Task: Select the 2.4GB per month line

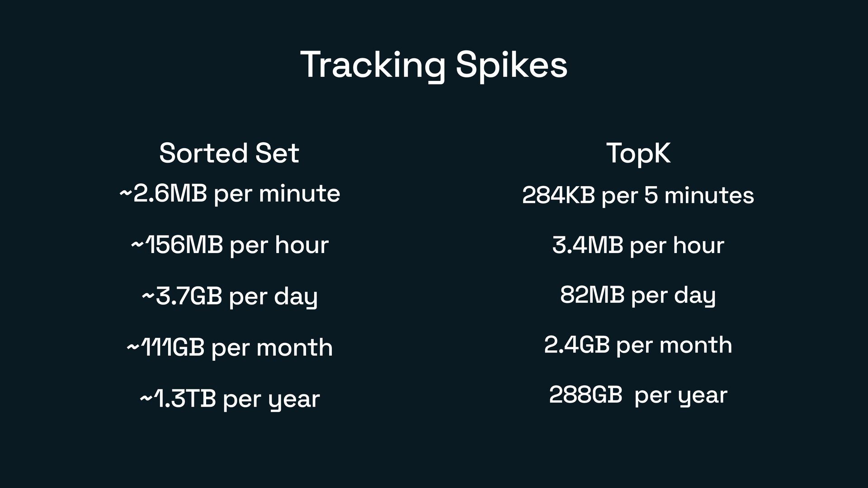Action: [x=638, y=345]
